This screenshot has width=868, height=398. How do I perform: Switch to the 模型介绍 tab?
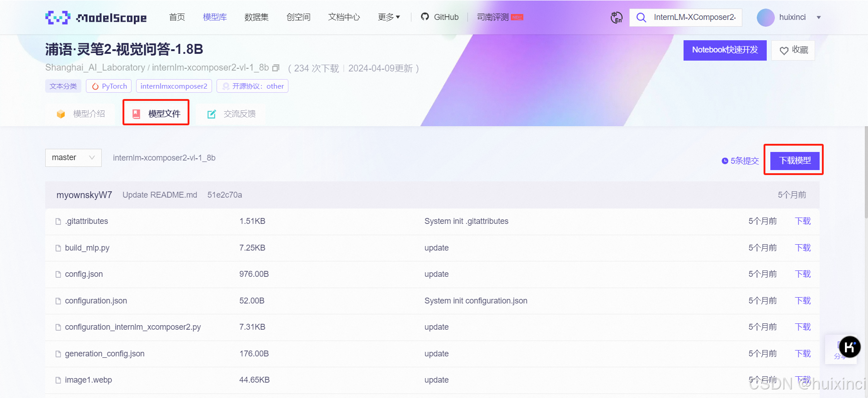tap(80, 114)
